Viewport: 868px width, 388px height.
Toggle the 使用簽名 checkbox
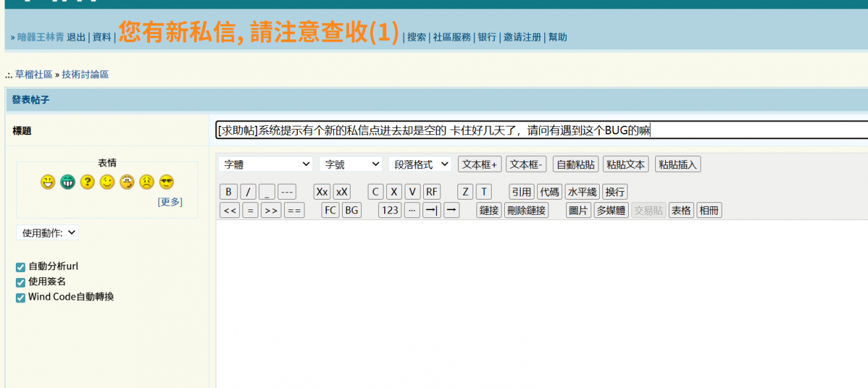(x=20, y=282)
